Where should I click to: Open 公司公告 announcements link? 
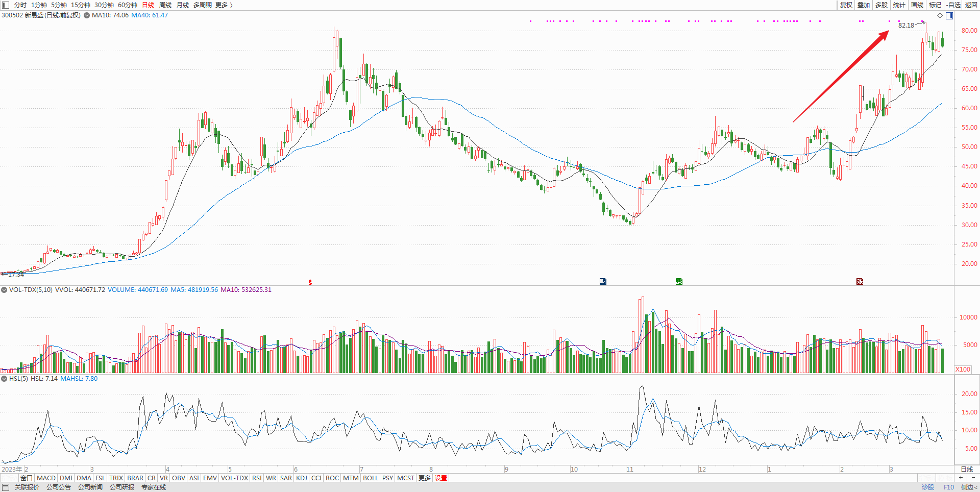[x=59, y=487]
